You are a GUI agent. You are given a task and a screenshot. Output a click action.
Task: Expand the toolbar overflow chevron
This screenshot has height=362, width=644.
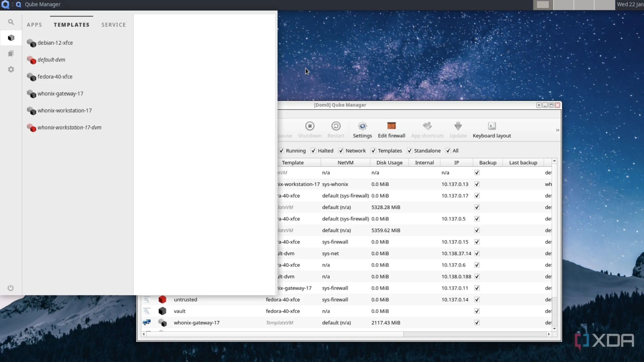point(557,130)
